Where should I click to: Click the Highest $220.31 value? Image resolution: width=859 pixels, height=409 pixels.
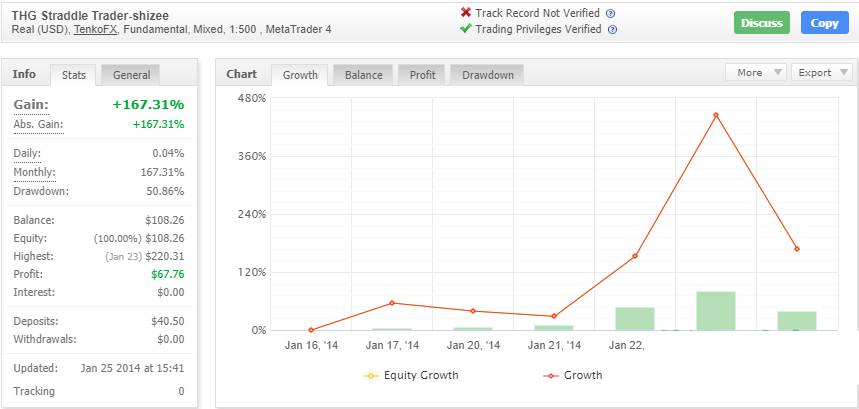(x=165, y=256)
